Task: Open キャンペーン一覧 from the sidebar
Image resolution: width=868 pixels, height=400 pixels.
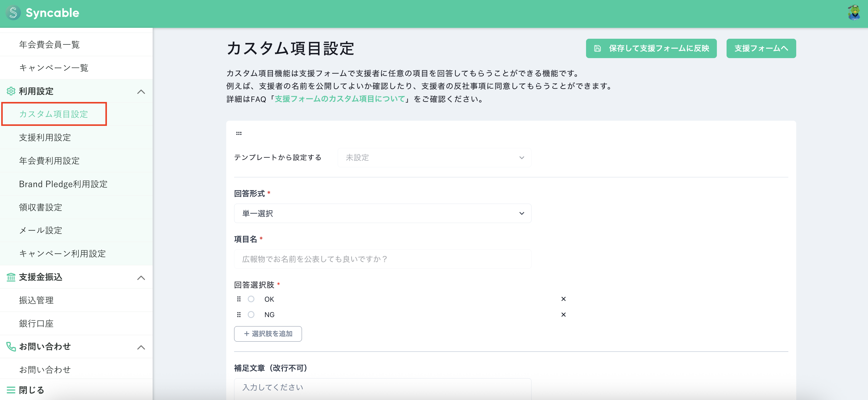Action: (54, 68)
